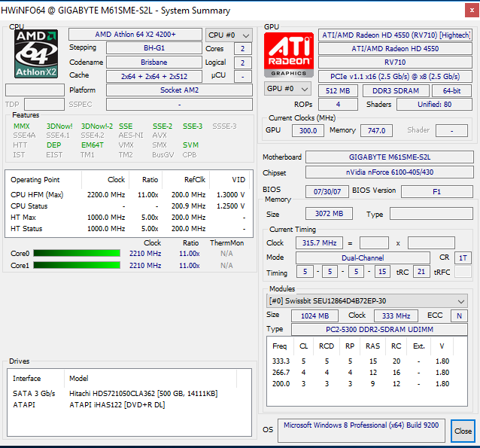The width and height of the screenshot is (480, 448).
Task: Click the BIOS Version F1 field
Action: click(437, 191)
